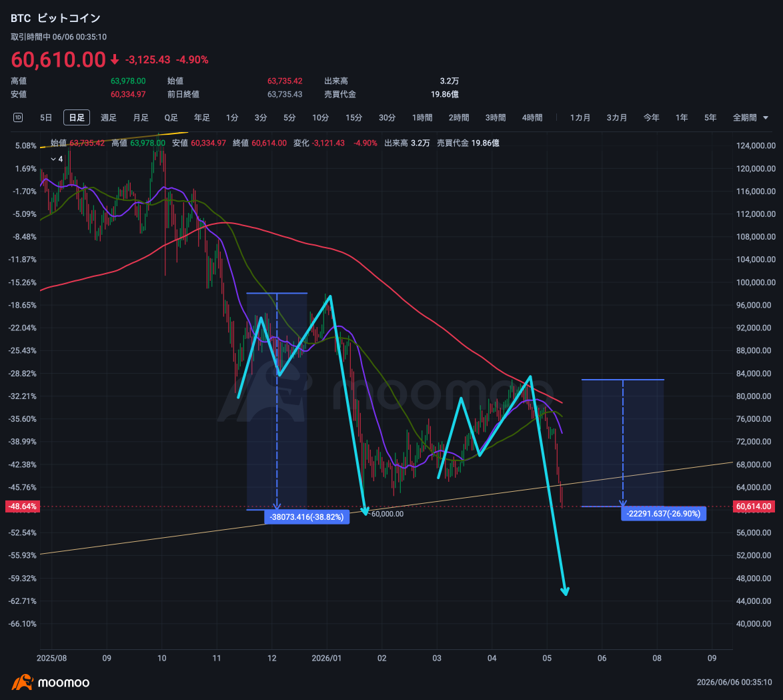Click the red down arrow beside the price
Image resolution: width=783 pixels, height=700 pixels.
114,60
